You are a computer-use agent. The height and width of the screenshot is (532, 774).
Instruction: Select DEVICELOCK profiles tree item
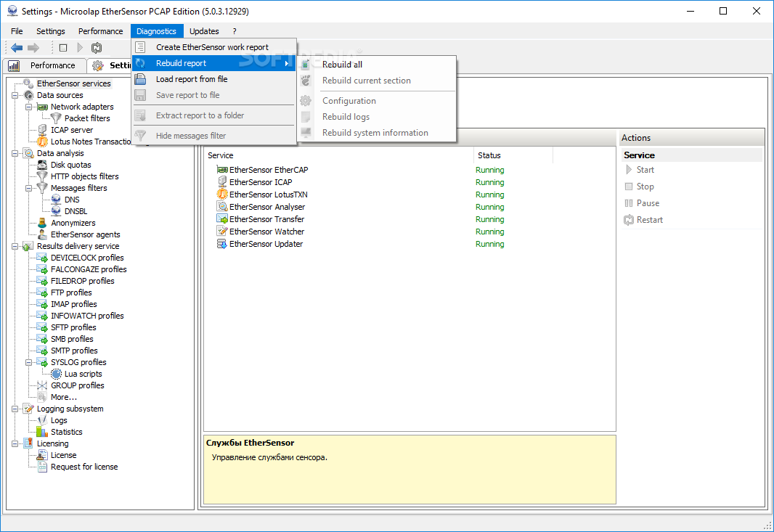point(87,258)
